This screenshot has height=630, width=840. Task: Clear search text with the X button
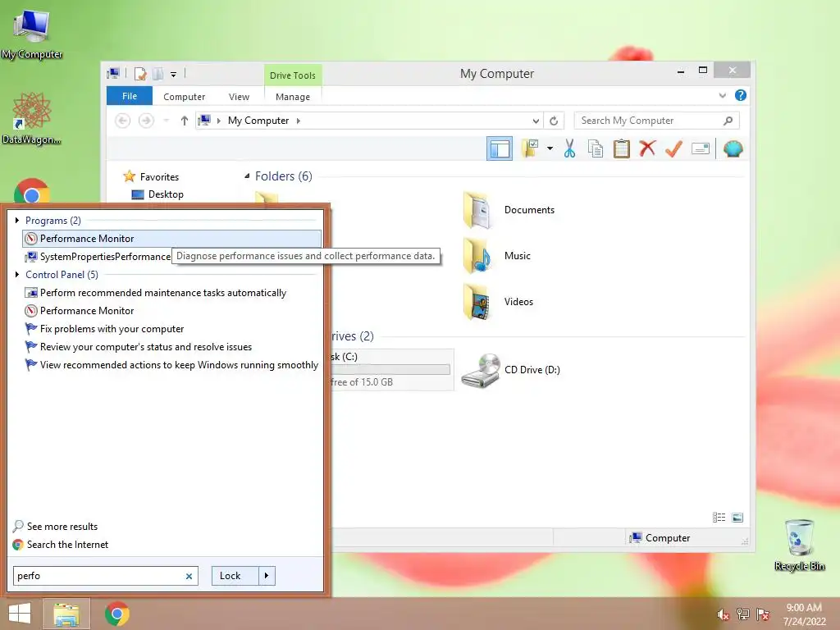click(189, 576)
